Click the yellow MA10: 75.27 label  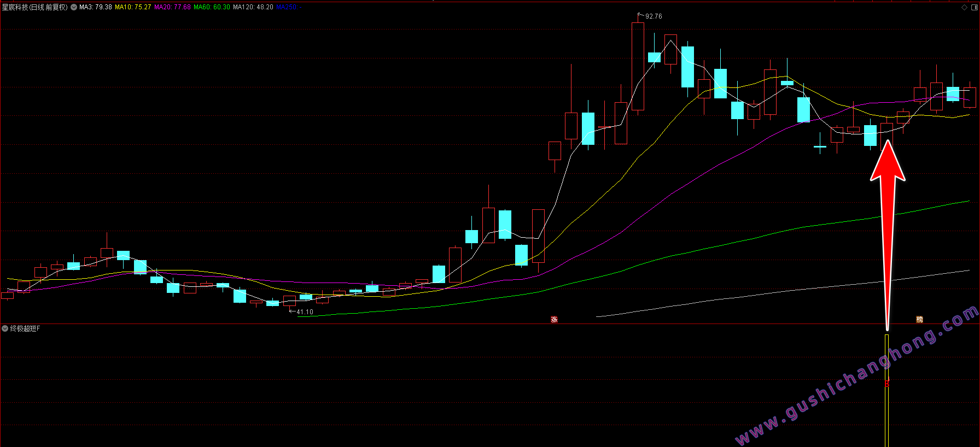(x=133, y=7)
